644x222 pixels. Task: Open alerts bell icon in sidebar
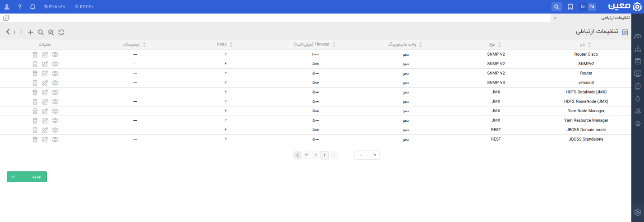[638, 99]
